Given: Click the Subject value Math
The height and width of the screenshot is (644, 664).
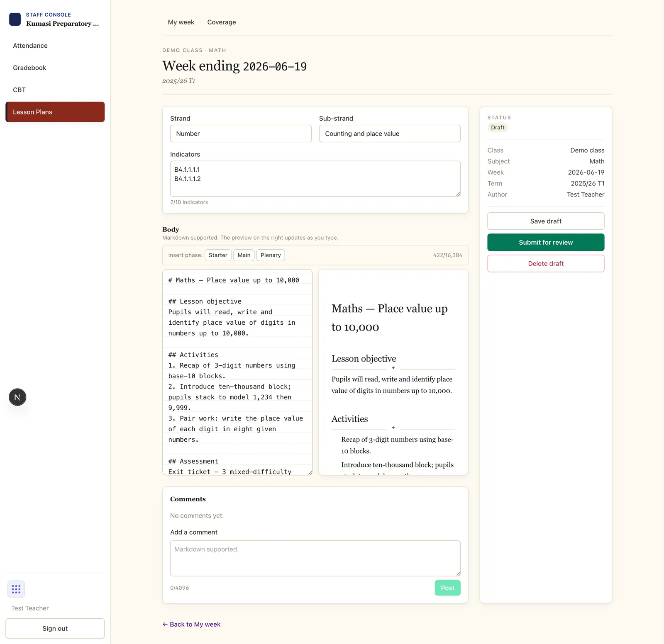Looking at the screenshot, I should tap(597, 161).
